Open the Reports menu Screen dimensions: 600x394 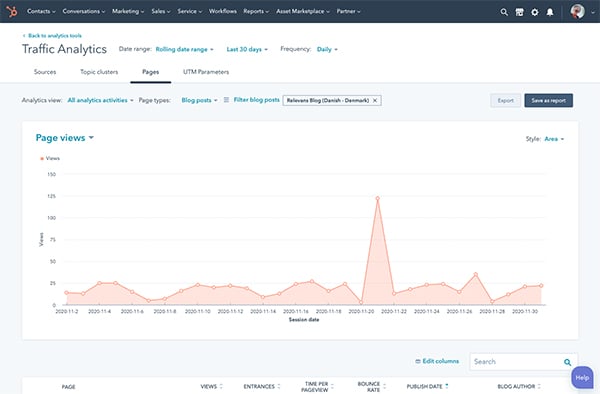tap(256, 11)
